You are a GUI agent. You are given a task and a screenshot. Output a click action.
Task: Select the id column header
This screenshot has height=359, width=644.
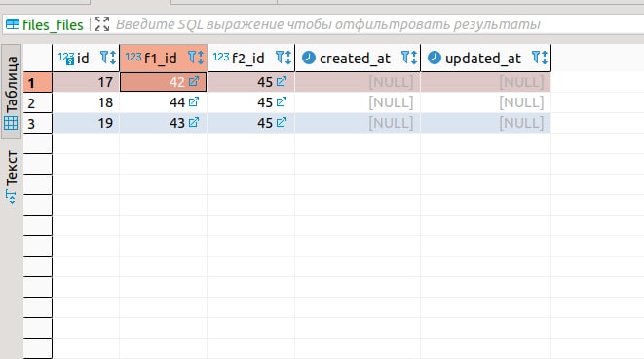point(86,58)
